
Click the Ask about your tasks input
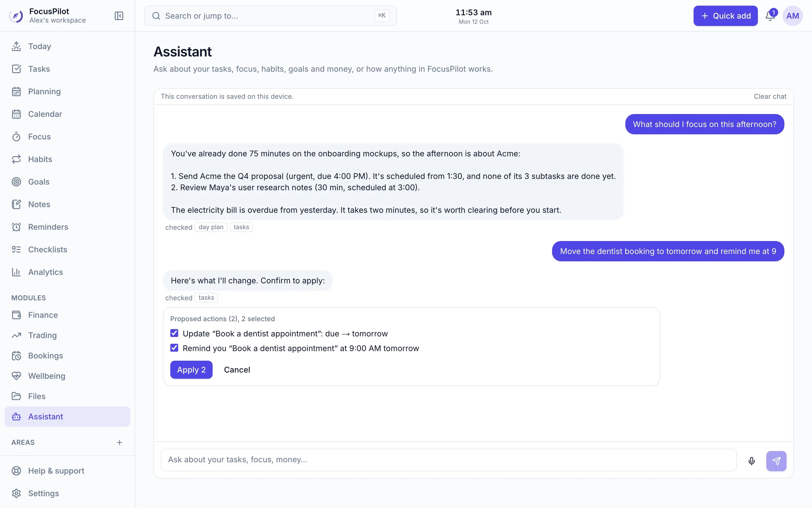click(449, 460)
